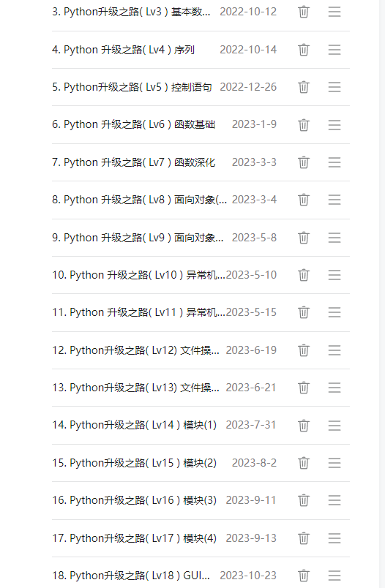Viewport: 385px width, 588px height.
Task: Delete the Lv5 控制语句 article
Action: click(304, 87)
